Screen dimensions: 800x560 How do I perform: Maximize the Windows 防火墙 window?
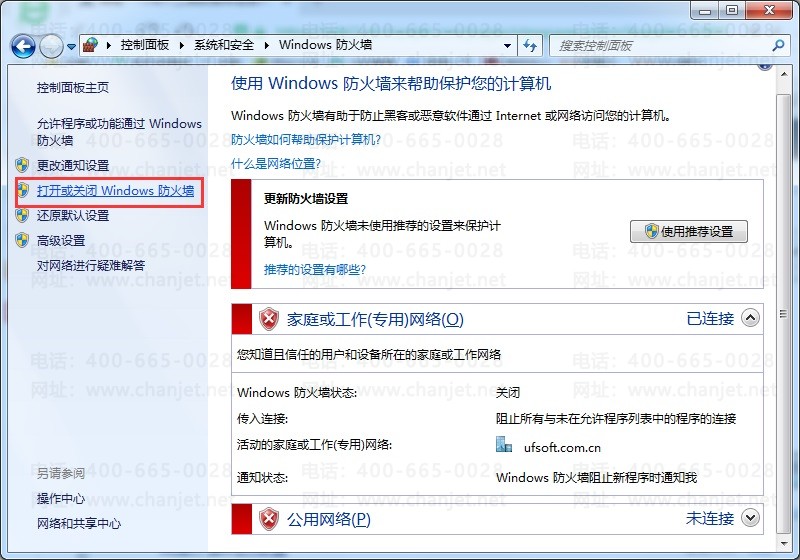pyautogui.click(x=733, y=10)
